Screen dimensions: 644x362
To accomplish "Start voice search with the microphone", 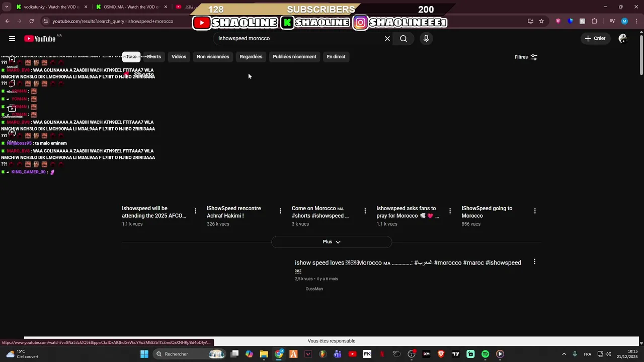I will (x=426, y=39).
